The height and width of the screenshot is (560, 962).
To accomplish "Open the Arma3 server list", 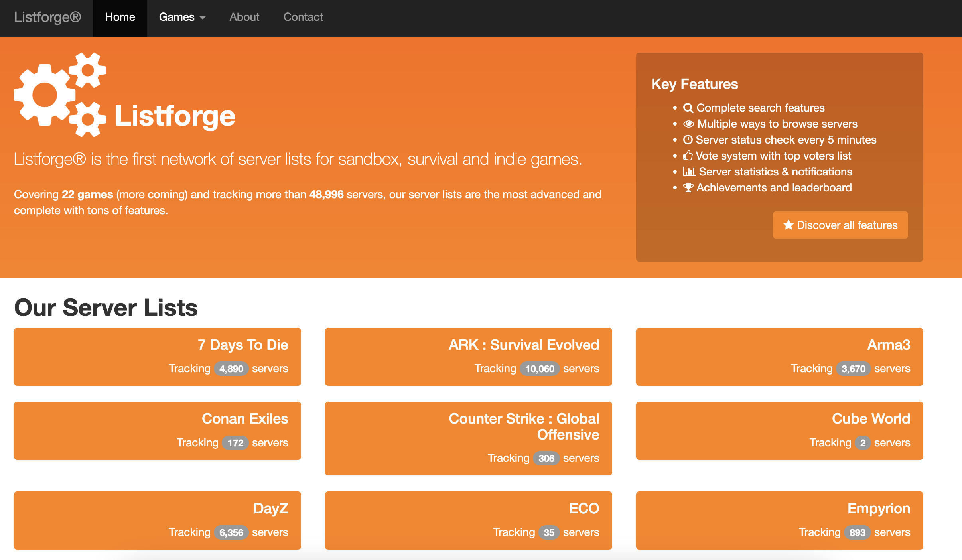I will pos(780,357).
